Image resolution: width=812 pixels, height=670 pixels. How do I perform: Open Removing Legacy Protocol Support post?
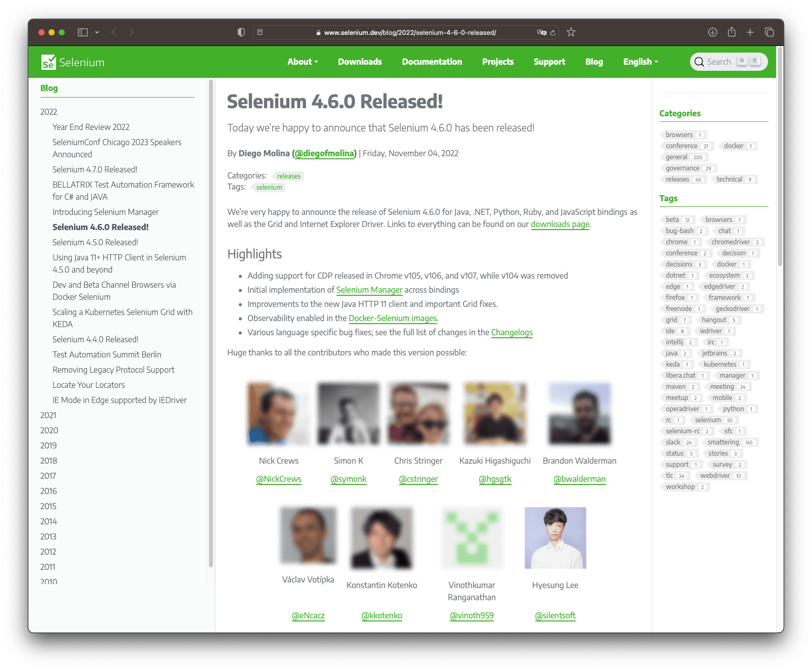click(x=113, y=370)
